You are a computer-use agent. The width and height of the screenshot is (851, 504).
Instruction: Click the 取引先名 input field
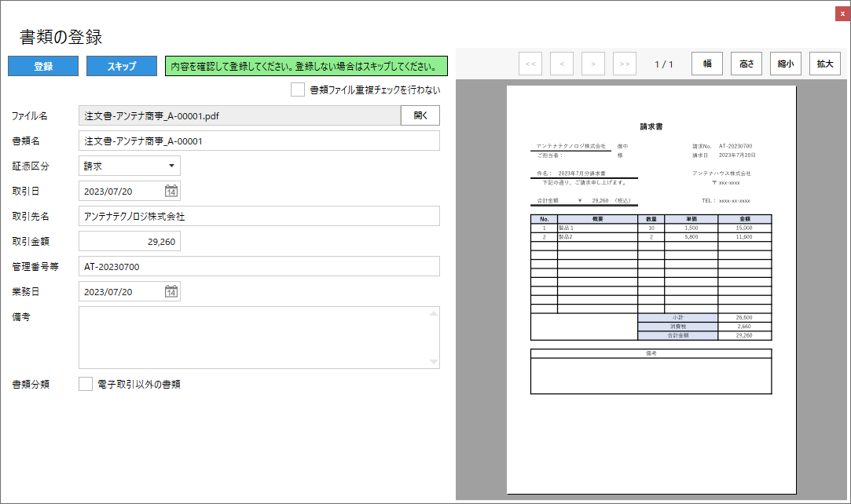pyautogui.click(x=259, y=216)
